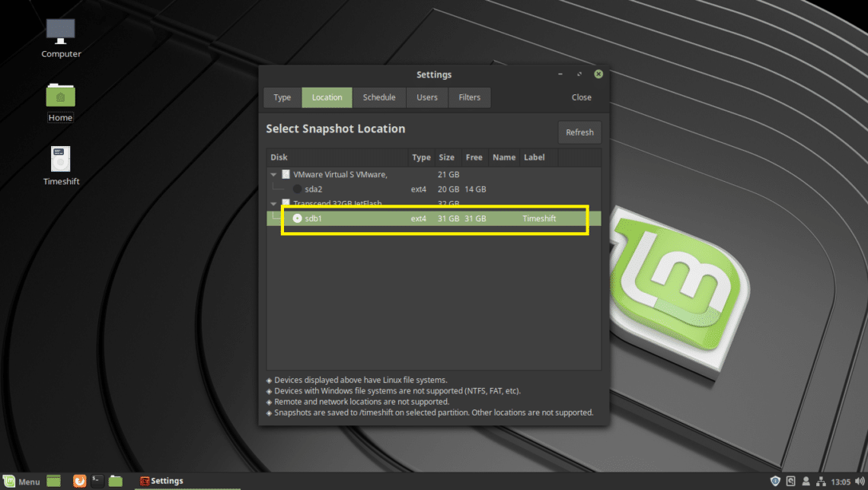Switch to the Users tab

point(427,97)
